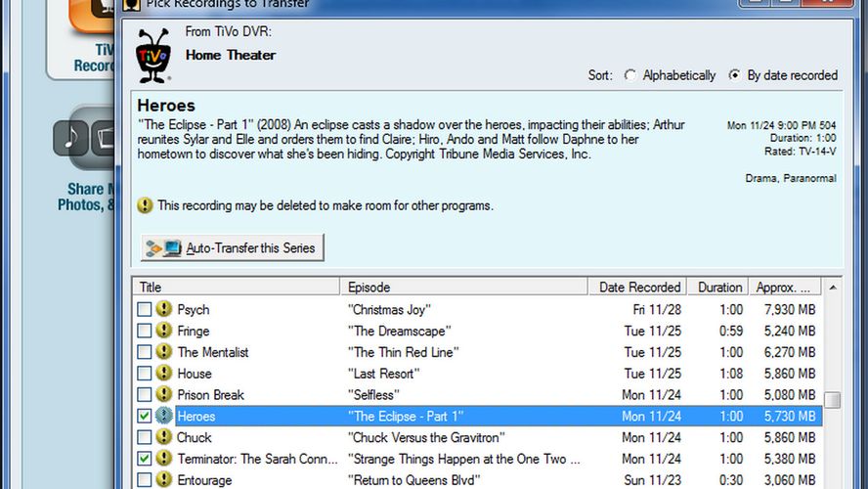Click the 7,930 MB size value
This screenshot has width=868, height=489.
(x=790, y=310)
